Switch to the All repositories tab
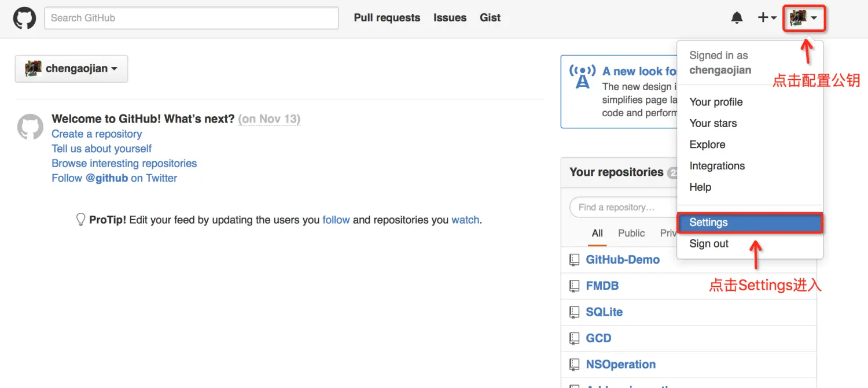Image resolution: width=868 pixels, height=388 pixels. 597,233
